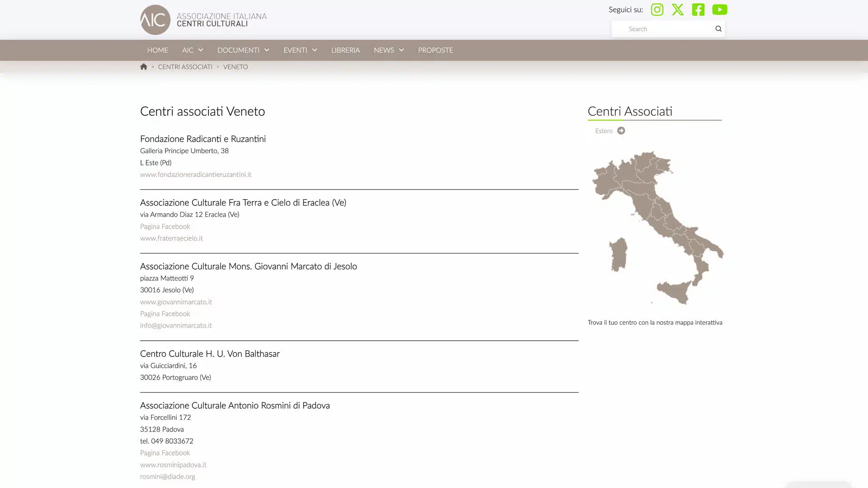The width and height of the screenshot is (868, 488).
Task: Email rosmini@diade.org
Action: pos(168,476)
